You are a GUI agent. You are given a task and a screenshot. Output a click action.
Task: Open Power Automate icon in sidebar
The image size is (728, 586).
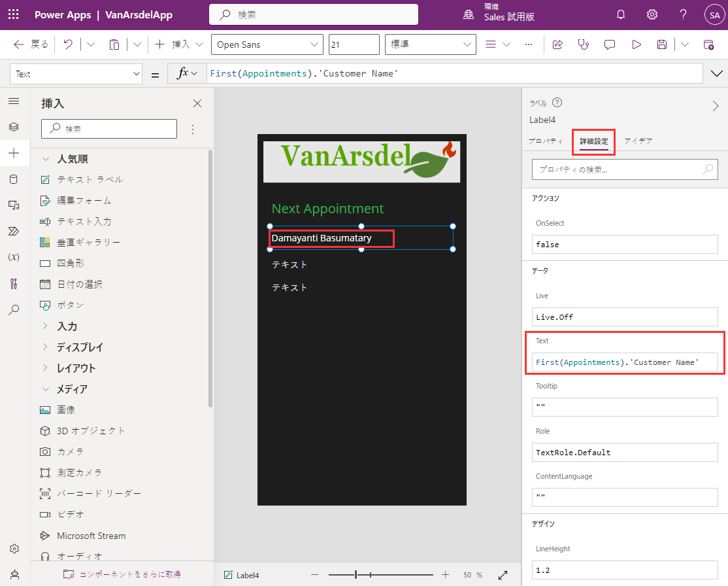click(14, 231)
